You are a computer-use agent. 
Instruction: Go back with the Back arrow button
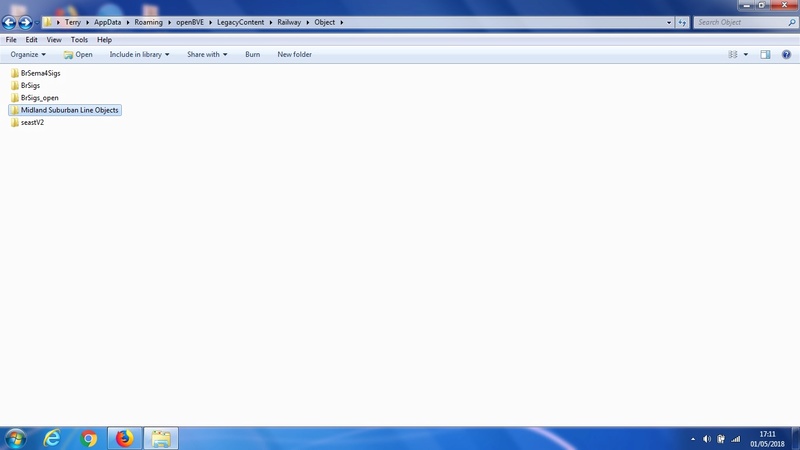[x=9, y=22]
